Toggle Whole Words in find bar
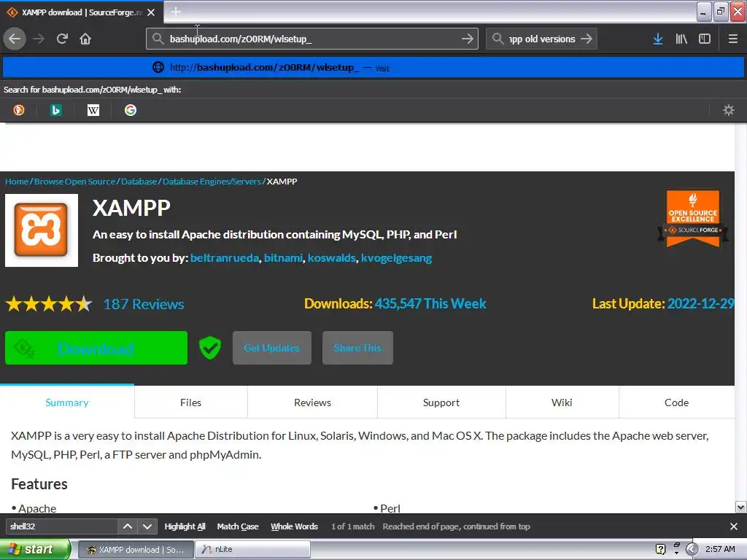747x560 pixels. [294, 526]
